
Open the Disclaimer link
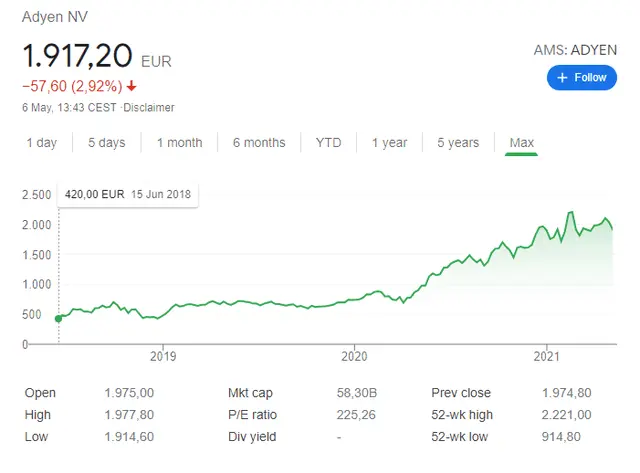149,107
